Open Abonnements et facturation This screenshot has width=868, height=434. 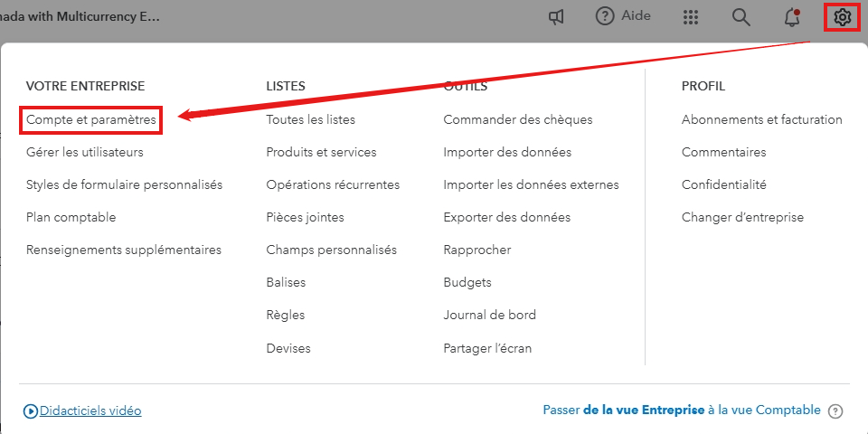761,119
